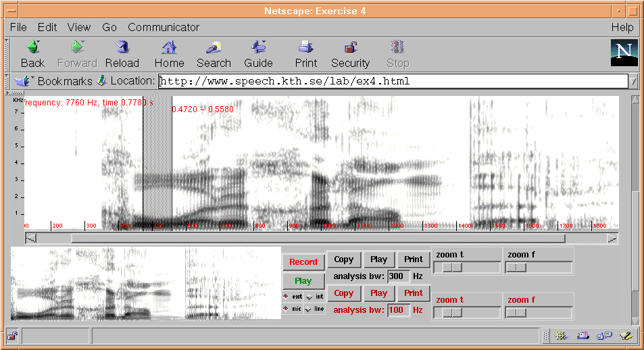644x350 pixels.
Task: Open the Security info icon
Action: pyautogui.click(x=350, y=48)
